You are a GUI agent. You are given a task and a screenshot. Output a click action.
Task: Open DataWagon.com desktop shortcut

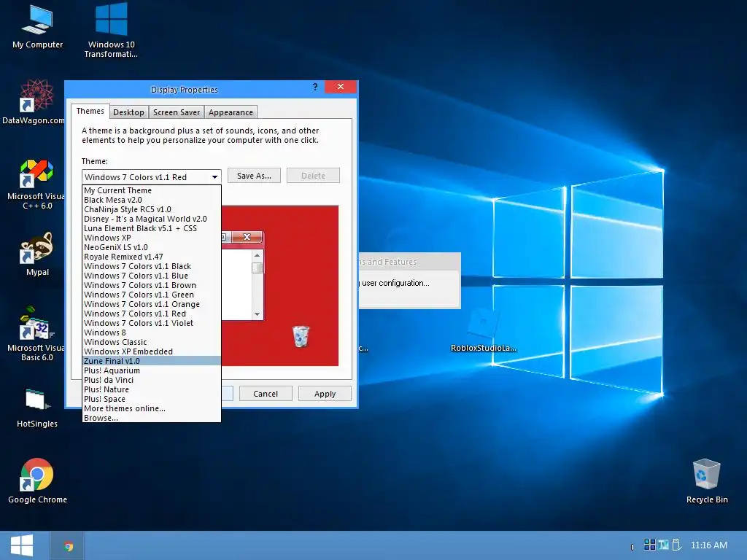(x=34, y=102)
